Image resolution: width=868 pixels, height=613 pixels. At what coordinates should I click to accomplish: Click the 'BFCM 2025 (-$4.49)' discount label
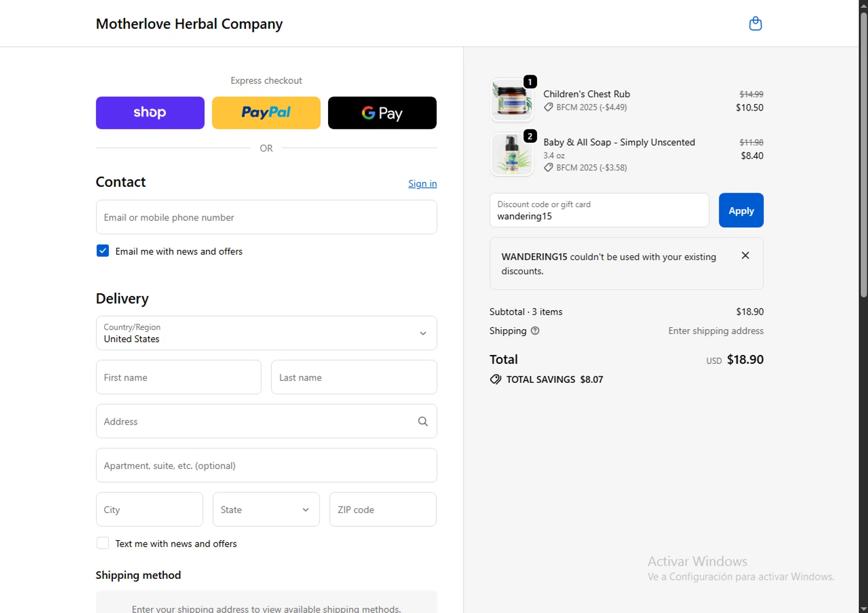[591, 107]
